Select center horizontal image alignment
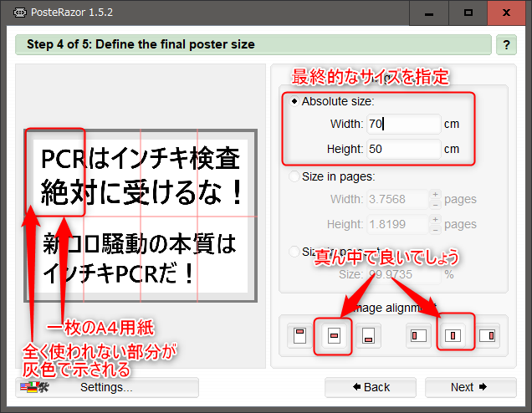 453,335
